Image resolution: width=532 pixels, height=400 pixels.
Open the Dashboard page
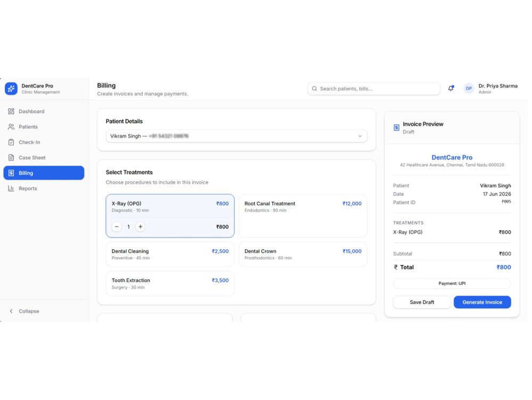pyautogui.click(x=44, y=111)
